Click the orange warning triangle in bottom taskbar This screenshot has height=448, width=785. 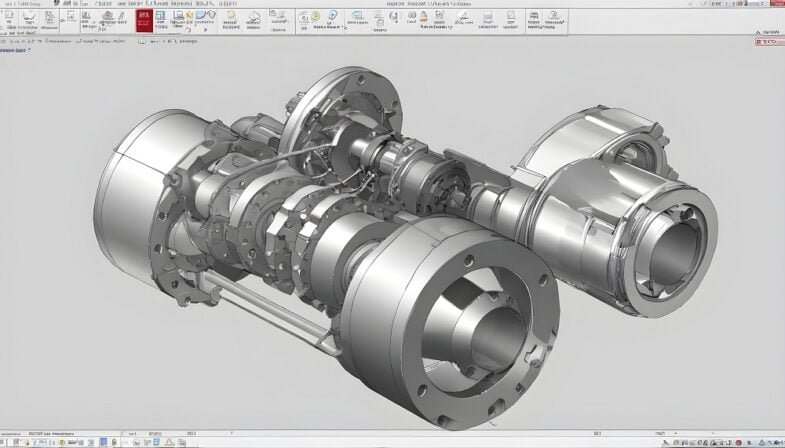(x=169, y=442)
